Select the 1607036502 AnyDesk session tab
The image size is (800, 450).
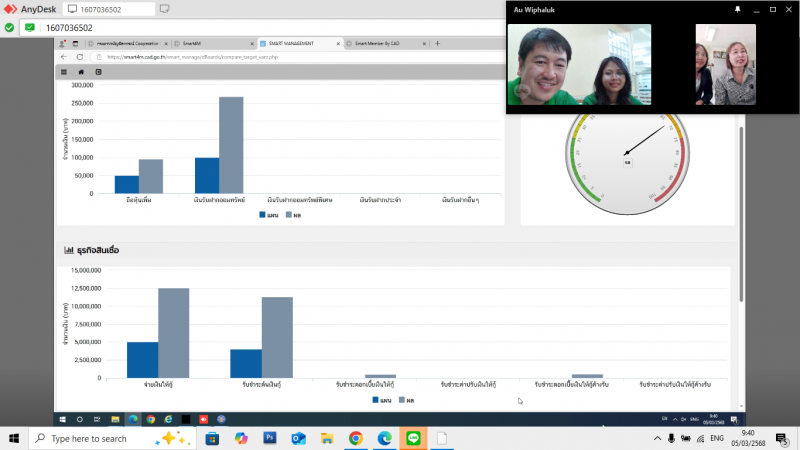click(x=109, y=9)
